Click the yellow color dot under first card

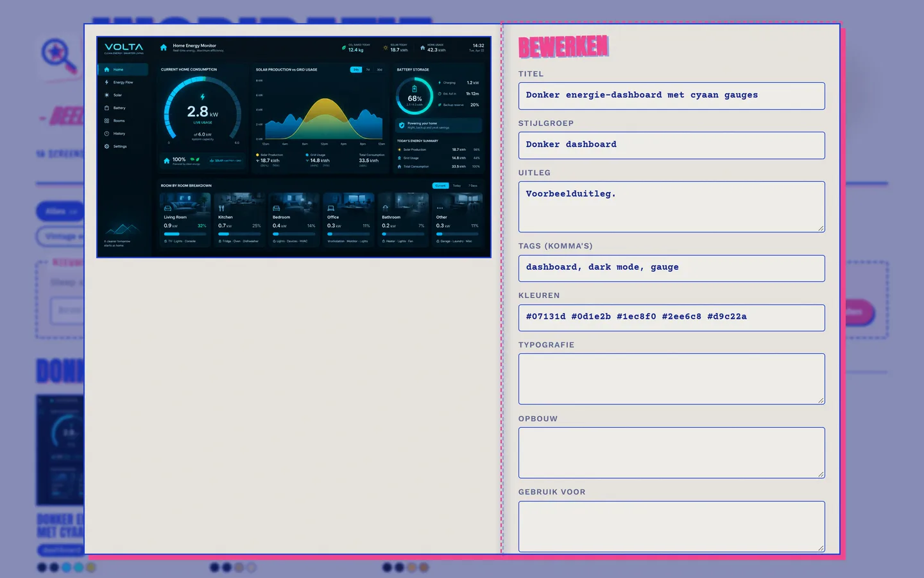click(x=90, y=567)
